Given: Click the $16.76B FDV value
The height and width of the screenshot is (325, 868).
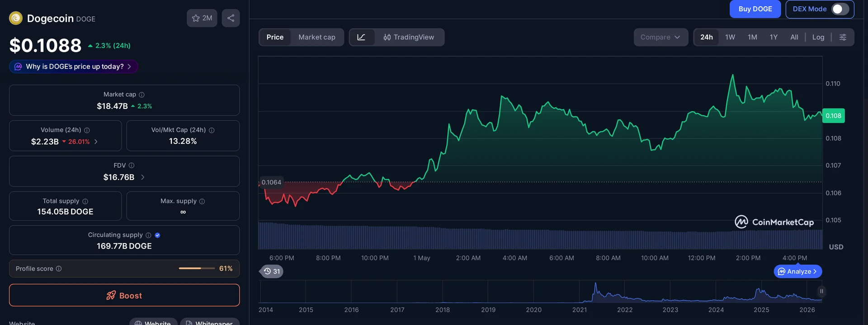Looking at the screenshot, I should 119,177.
